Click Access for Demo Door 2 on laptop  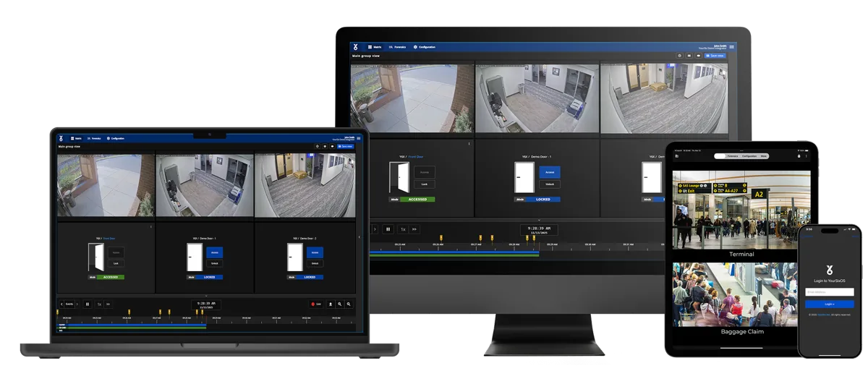314,252
